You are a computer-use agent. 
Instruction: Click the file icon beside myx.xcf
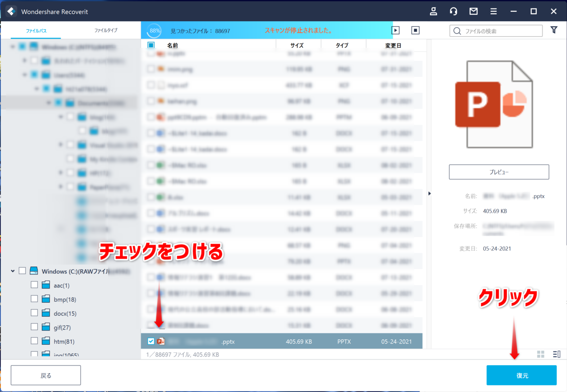tap(161, 85)
